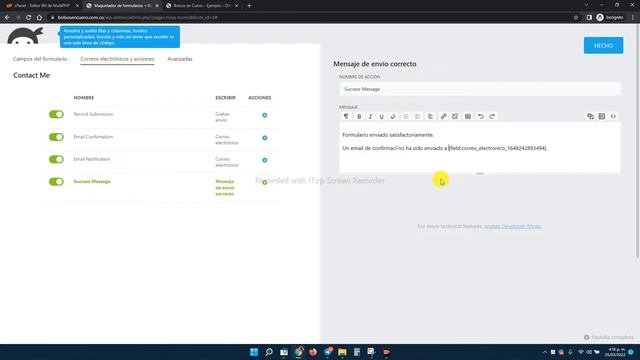Image resolution: width=640 pixels, height=360 pixels.
Task: Select Correos electrónicos y acciones tab
Action: tap(117, 59)
